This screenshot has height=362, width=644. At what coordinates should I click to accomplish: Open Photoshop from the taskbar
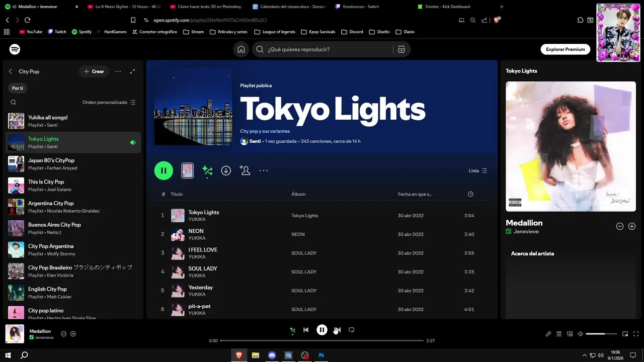(321, 355)
